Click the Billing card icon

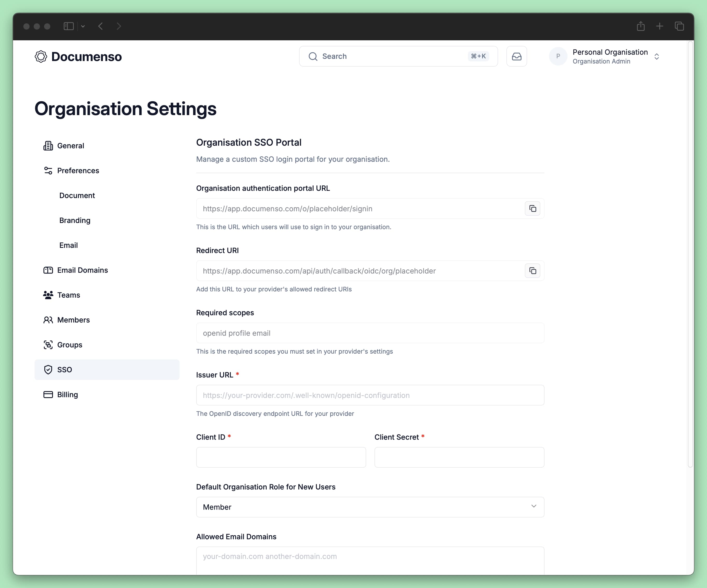[x=48, y=394]
